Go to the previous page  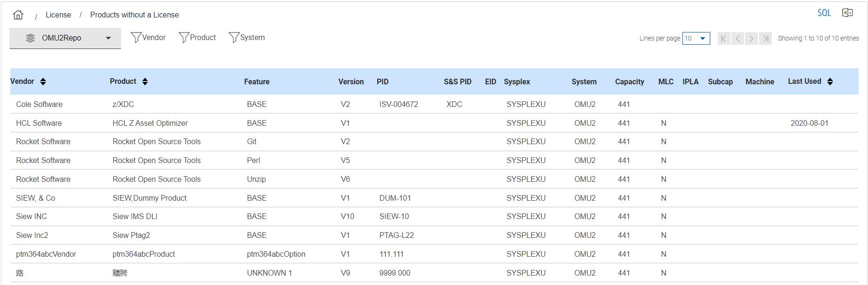(x=738, y=38)
